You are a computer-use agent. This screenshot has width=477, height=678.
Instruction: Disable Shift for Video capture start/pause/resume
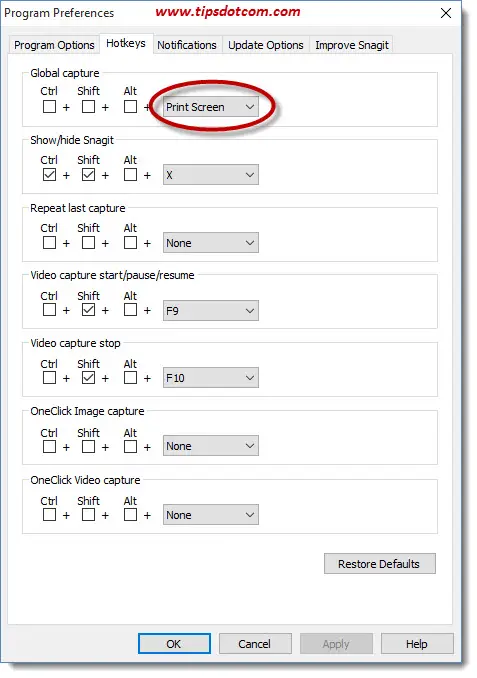(88, 310)
